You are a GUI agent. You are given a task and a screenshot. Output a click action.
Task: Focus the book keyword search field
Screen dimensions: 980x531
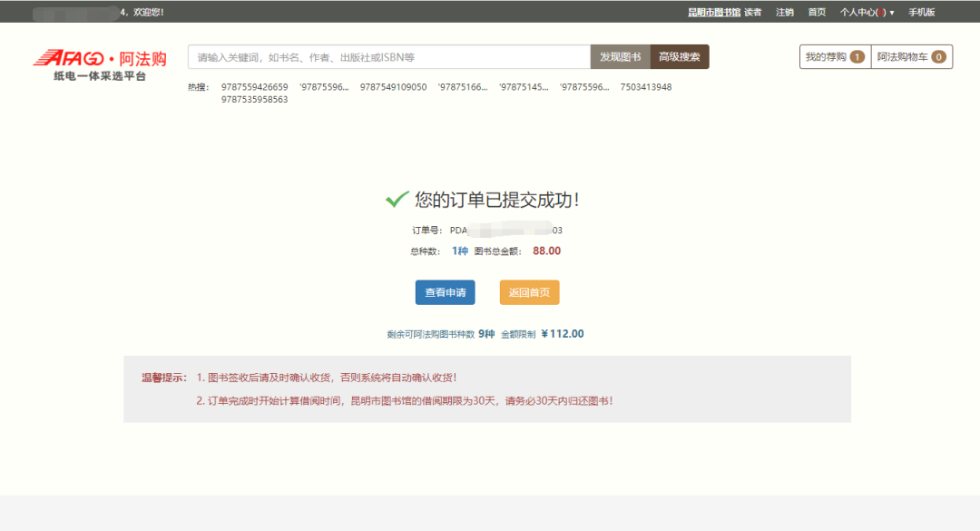[388, 57]
